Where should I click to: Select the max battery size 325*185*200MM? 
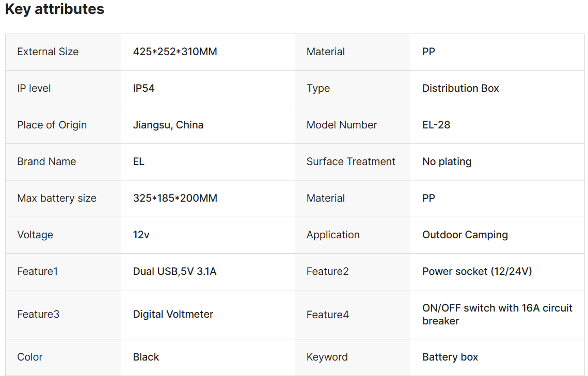click(175, 198)
